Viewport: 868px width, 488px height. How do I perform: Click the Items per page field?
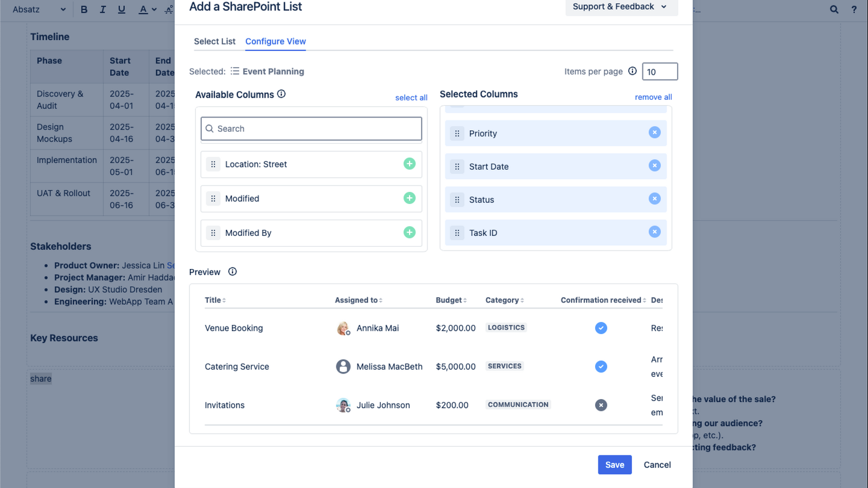pyautogui.click(x=660, y=72)
